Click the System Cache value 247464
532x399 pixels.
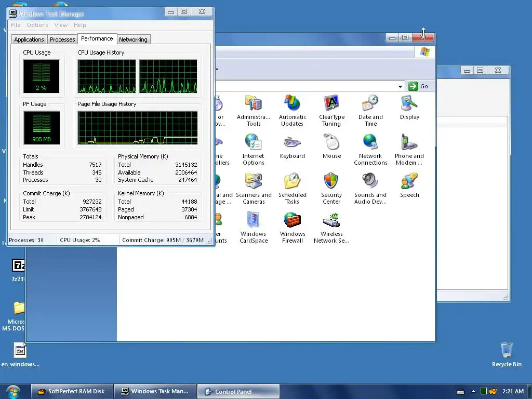188,180
